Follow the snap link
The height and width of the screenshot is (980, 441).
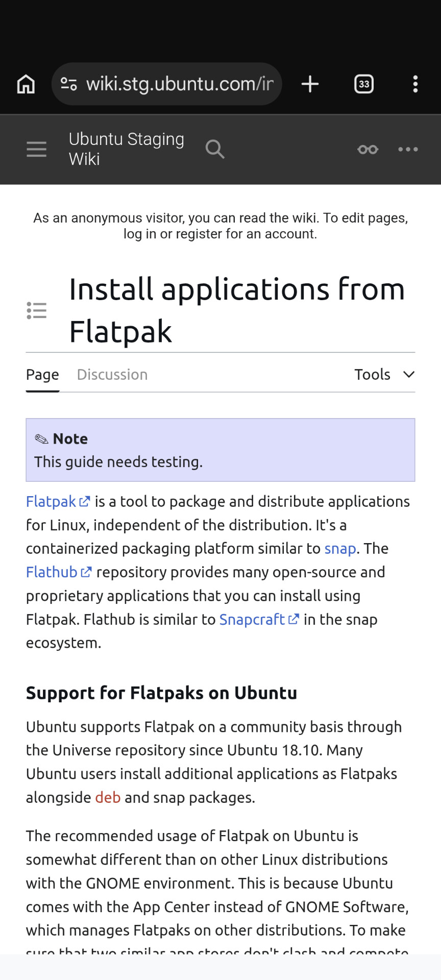(340, 549)
